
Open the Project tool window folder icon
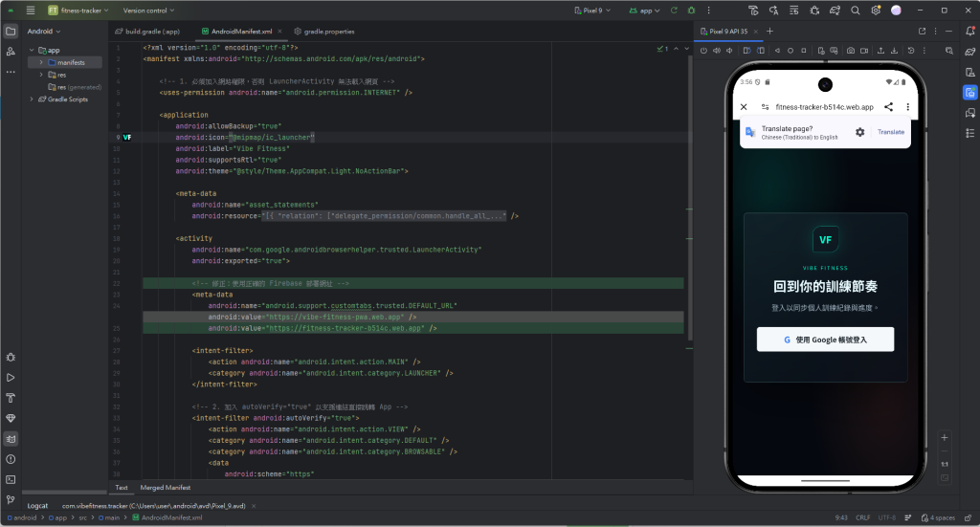coord(11,32)
